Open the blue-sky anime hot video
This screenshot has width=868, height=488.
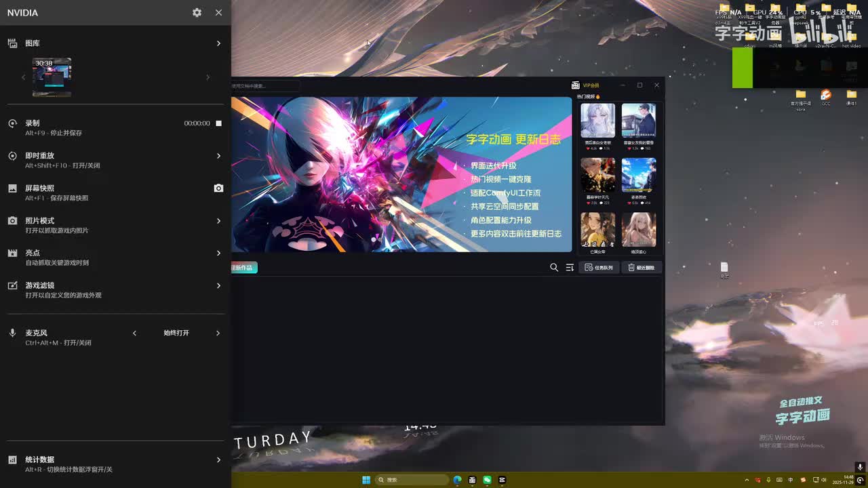[639, 176]
